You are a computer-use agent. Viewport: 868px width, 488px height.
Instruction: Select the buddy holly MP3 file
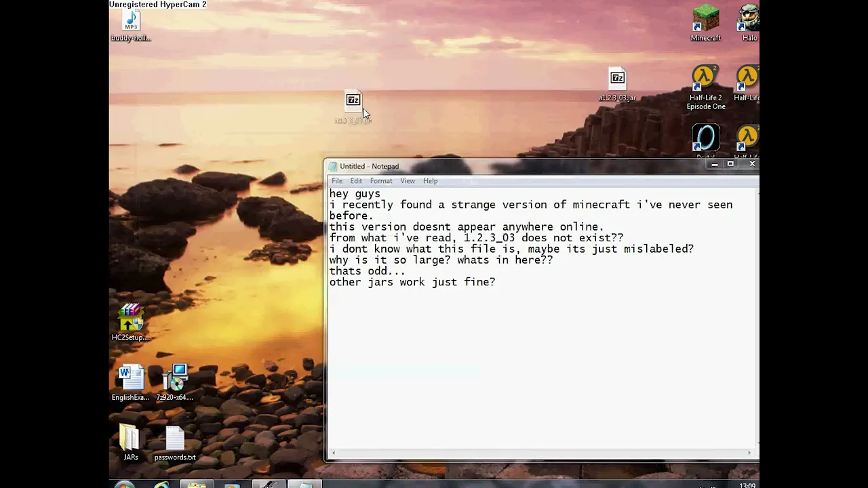coord(131,22)
